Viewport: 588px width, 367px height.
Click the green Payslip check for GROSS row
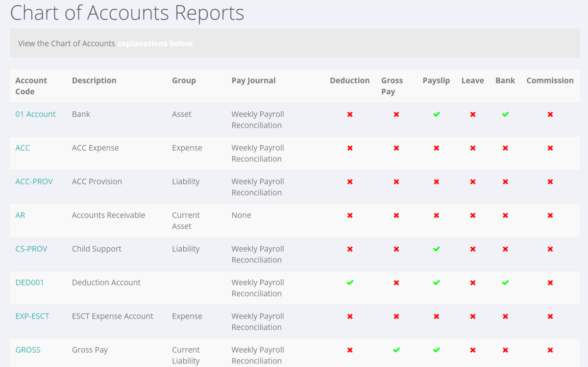click(436, 350)
